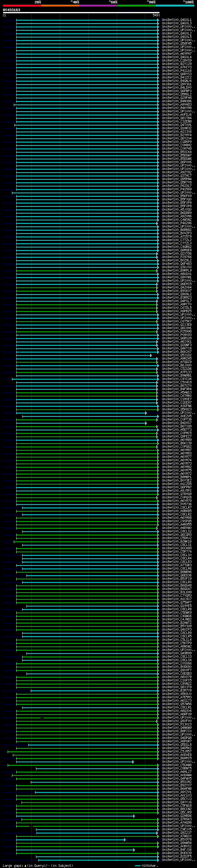Click hit label UniRef100_C4YCU4
Viewport: 197px width, 868px height.
tap(176, 379)
